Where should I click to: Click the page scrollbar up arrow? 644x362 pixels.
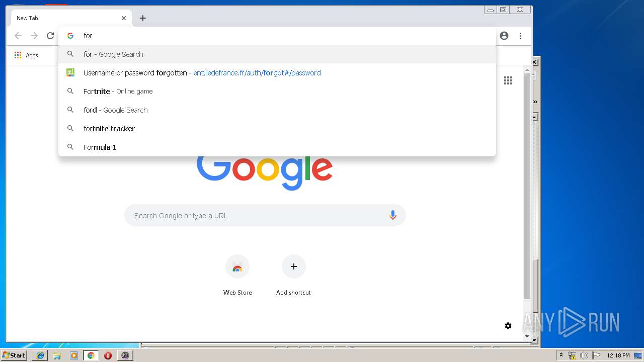[x=527, y=70]
